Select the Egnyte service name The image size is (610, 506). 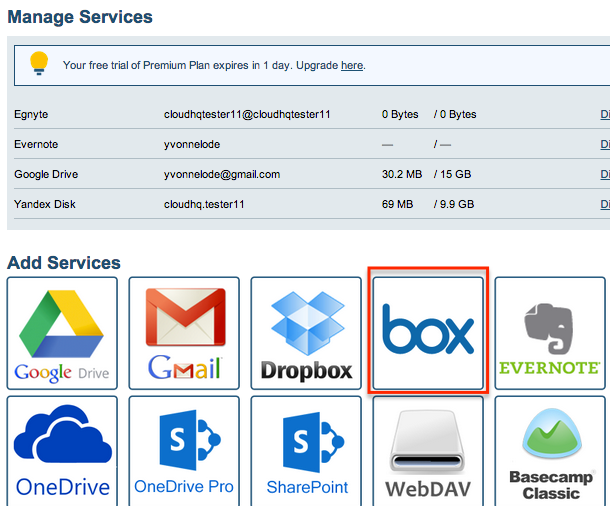click(30, 114)
